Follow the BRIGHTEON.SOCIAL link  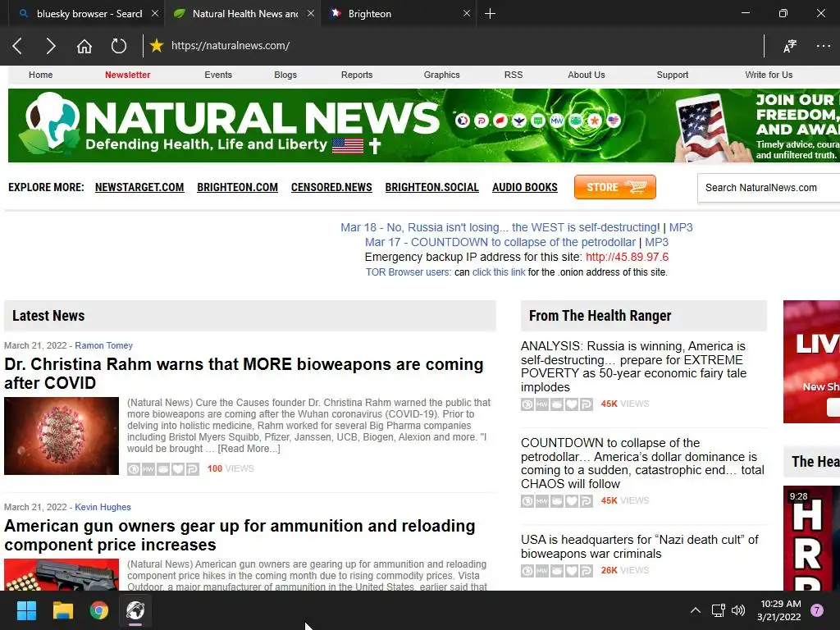(x=431, y=188)
